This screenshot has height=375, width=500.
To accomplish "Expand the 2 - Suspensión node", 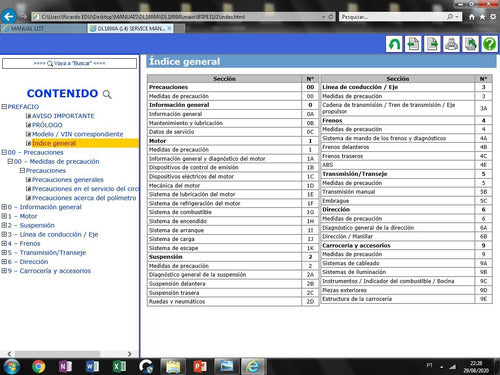I will pyautogui.click(x=4, y=225).
